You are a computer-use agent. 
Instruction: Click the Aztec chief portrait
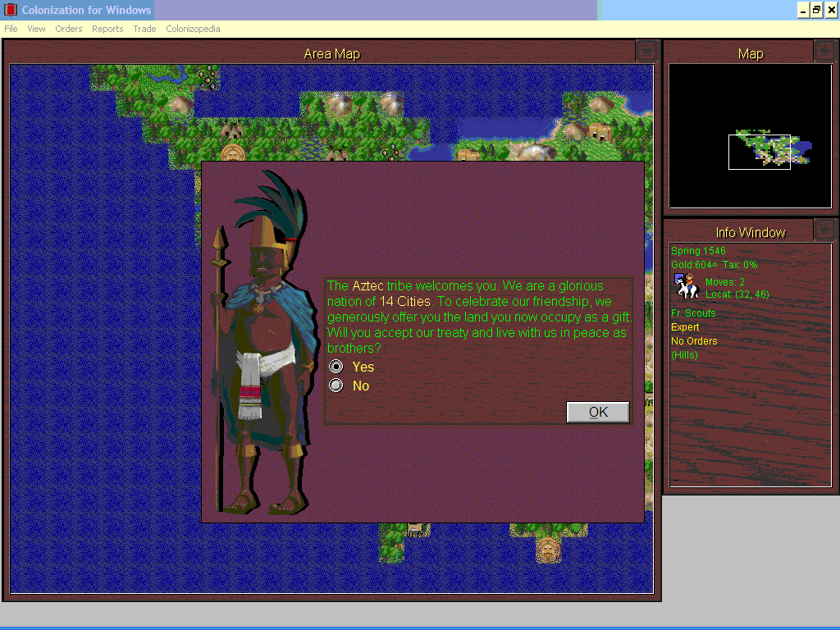pos(265,343)
